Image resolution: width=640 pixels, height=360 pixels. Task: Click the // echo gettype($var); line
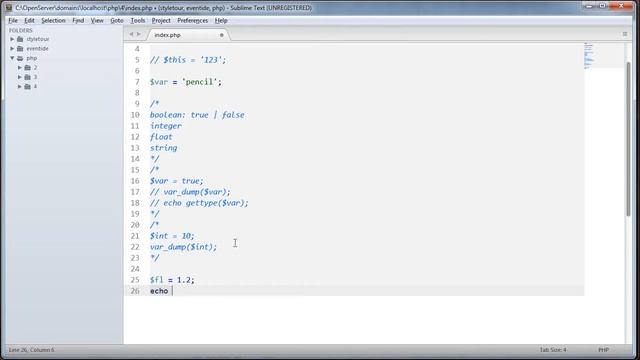click(x=199, y=203)
